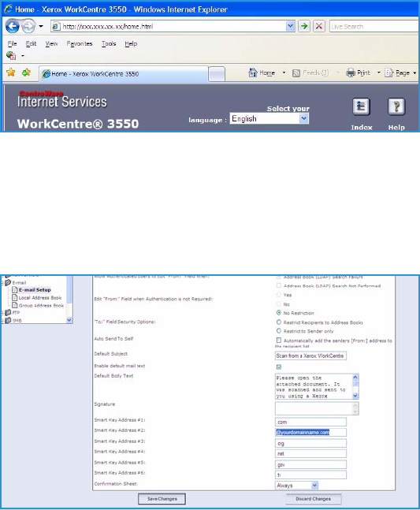This screenshot has width=420, height=510.
Task: Click the Page toolbar icon
Action: (389, 73)
